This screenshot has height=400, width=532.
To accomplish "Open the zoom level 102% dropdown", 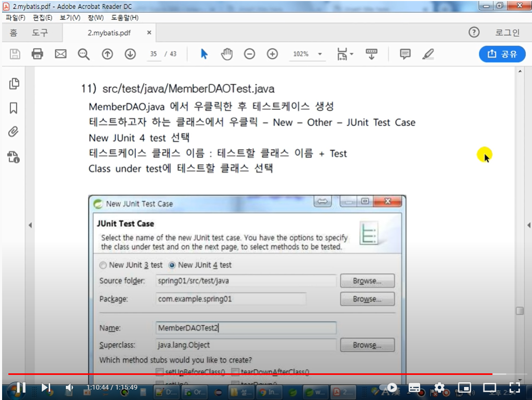I will click(320, 54).
